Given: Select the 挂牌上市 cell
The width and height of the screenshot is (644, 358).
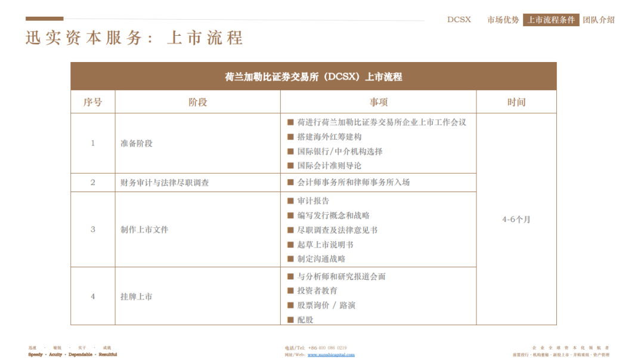Looking at the screenshot, I should click(x=197, y=297).
